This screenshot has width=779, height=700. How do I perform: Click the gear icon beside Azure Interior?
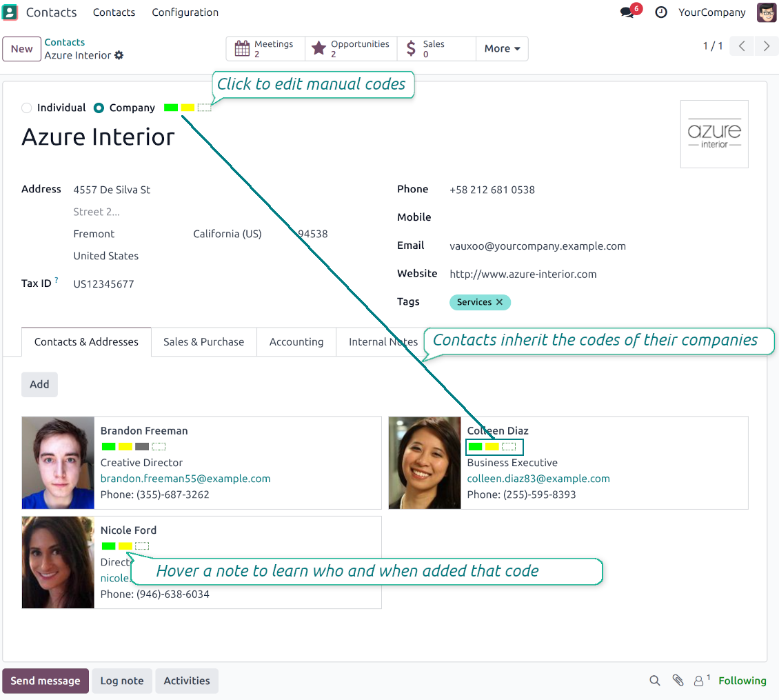119,55
